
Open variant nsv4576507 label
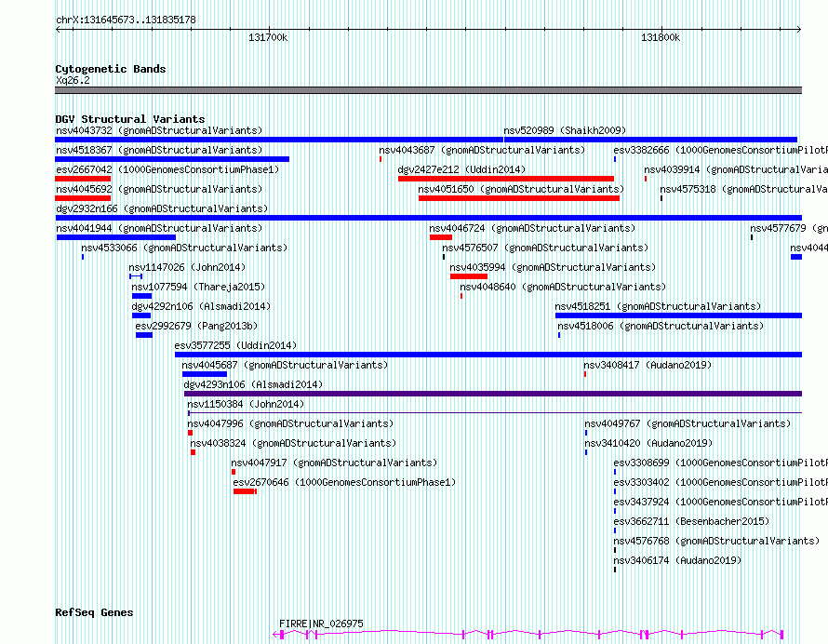(x=545, y=248)
